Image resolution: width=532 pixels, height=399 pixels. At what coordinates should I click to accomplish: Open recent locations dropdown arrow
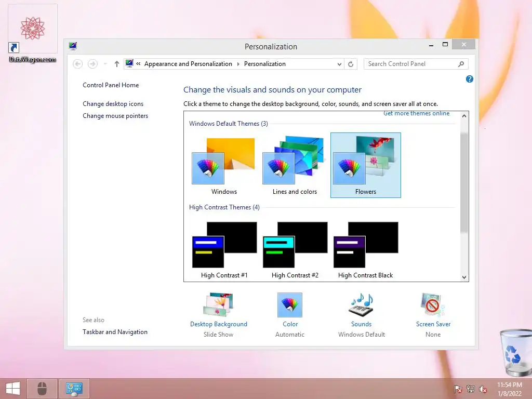point(105,64)
